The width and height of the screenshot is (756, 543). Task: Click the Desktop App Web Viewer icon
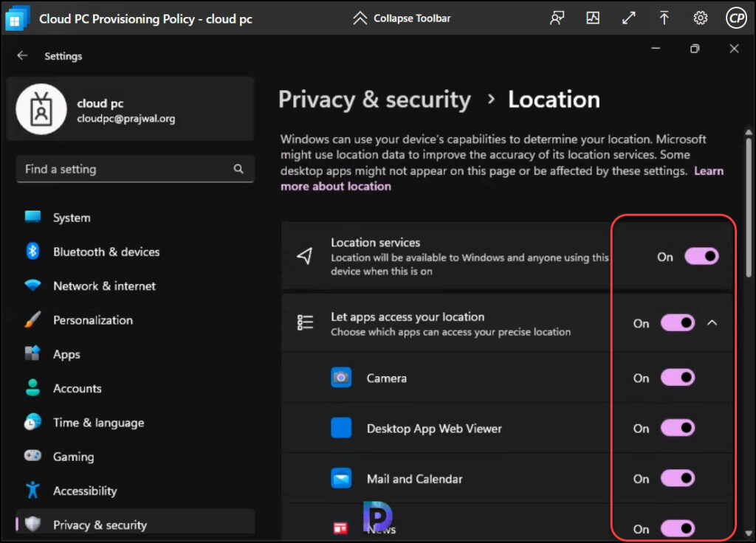341,428
